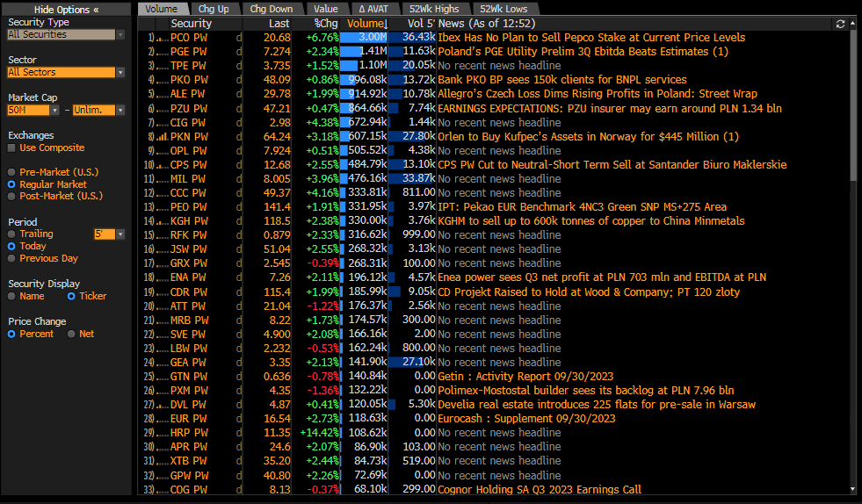Set Price Change to Percent
862x504 pixels.
11,335
